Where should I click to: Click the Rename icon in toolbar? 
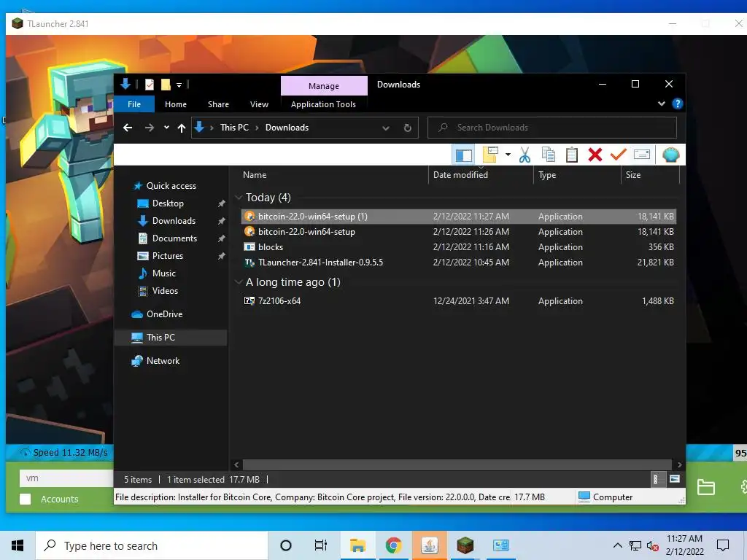click(642, 155)
